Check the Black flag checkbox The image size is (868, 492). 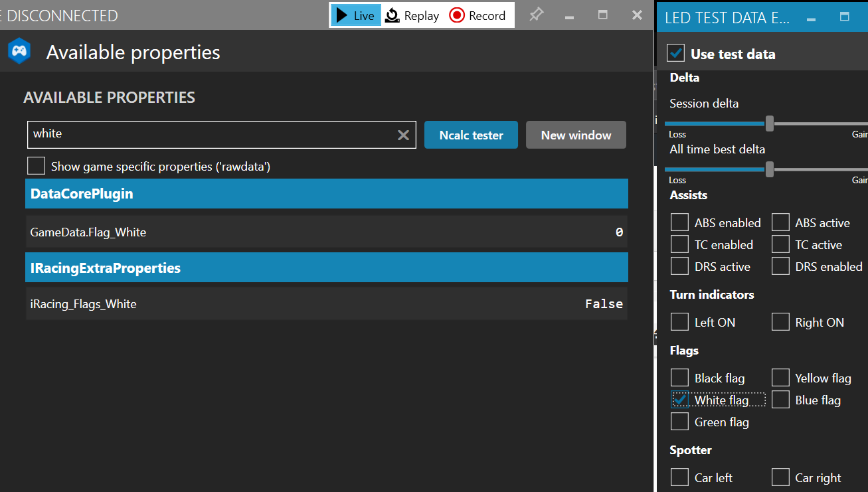click(x=679, y=378)
